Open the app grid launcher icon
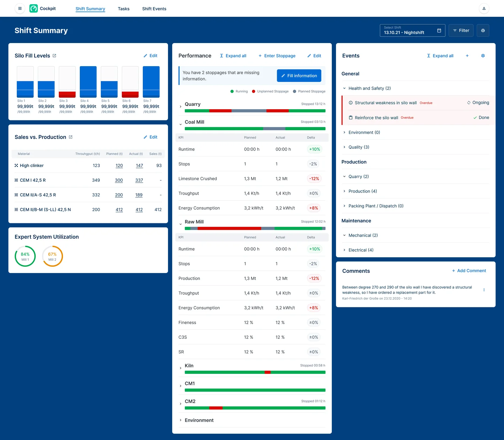 (20, 8)
